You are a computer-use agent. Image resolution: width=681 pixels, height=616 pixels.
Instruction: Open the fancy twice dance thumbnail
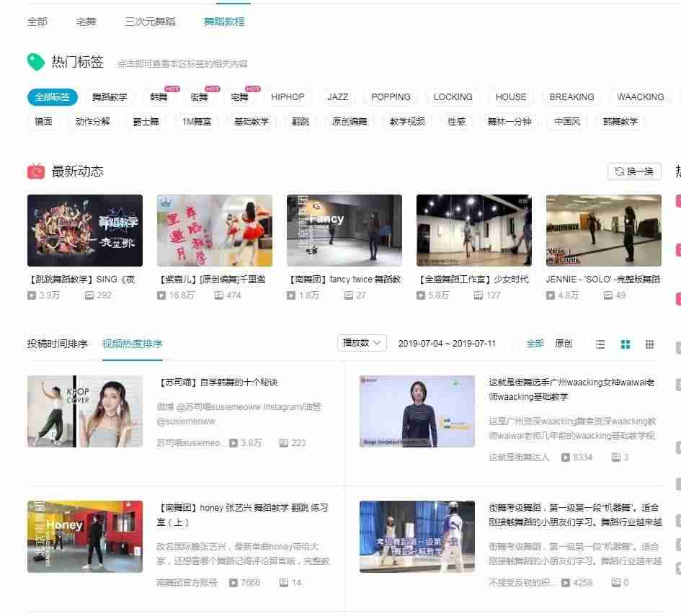[344, 231]
